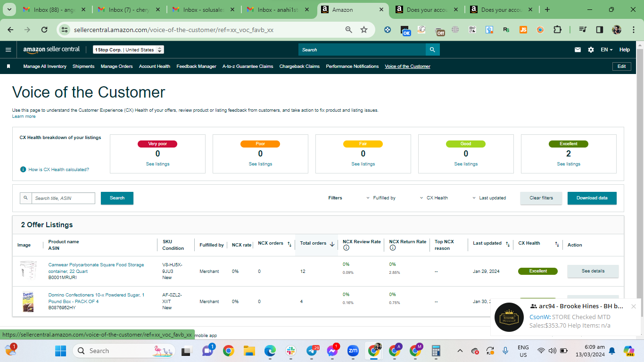The height and width of the screenshot is (362, 644).
Task: Click the Clear filters button
Action: (541, 198)
